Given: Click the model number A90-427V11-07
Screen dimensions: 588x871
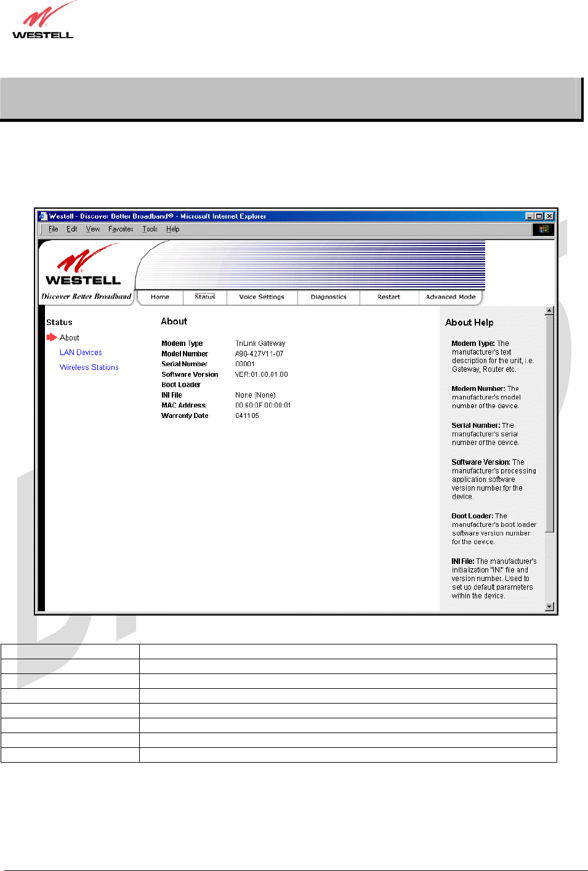Looking at the screenshot, I should (259, 354).
